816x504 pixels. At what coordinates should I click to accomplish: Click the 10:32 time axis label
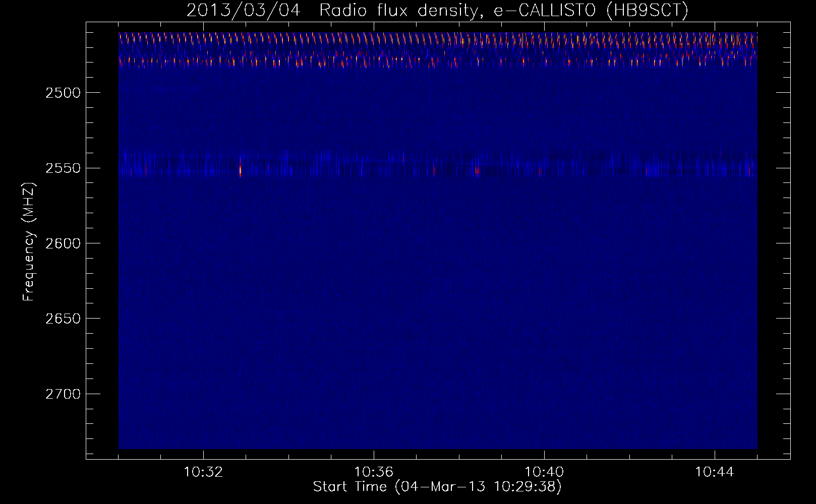203,472
